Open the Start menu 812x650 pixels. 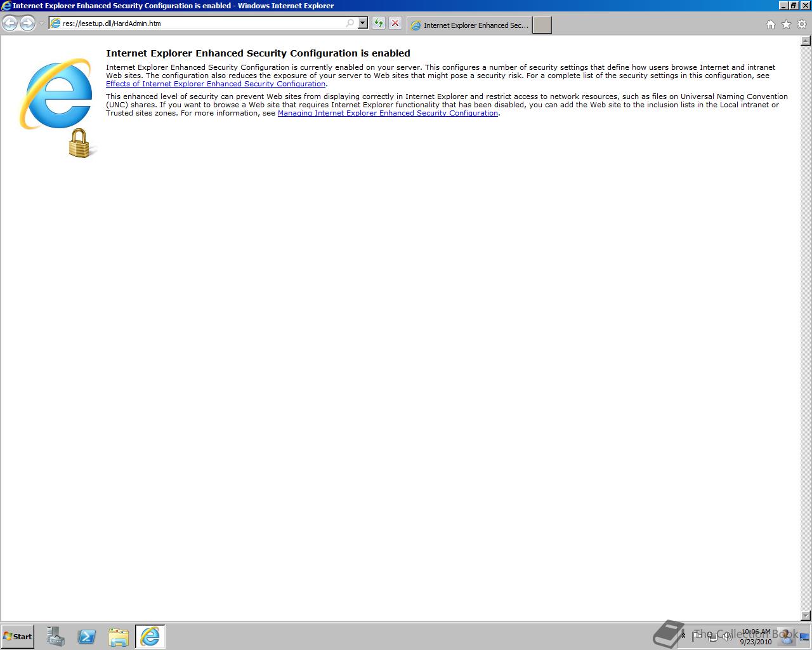coord(18,637)
